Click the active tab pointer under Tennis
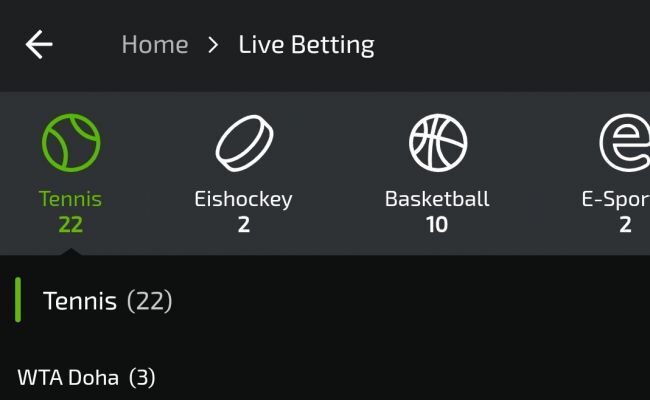Viewport: 650px width, 400px height. click(70, 250)
